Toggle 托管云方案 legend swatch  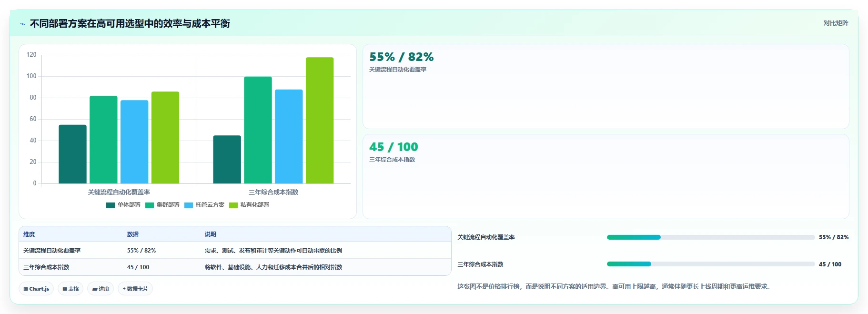(x=189, y=205)
